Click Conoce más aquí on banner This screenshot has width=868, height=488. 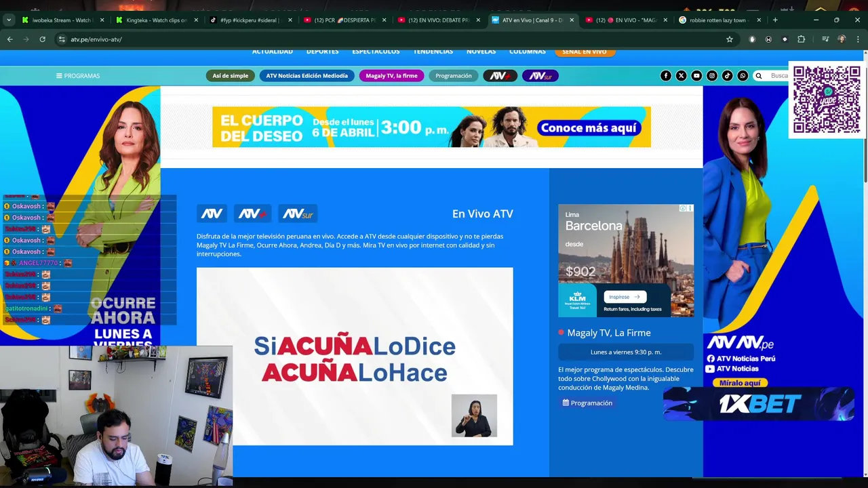tap(589, 127)
